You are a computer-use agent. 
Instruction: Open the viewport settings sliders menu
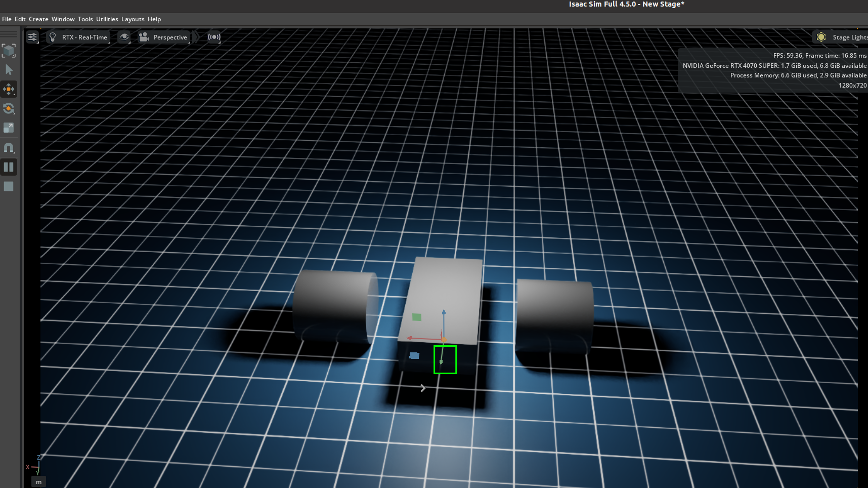pyautogui.click(x=32, y=37)
